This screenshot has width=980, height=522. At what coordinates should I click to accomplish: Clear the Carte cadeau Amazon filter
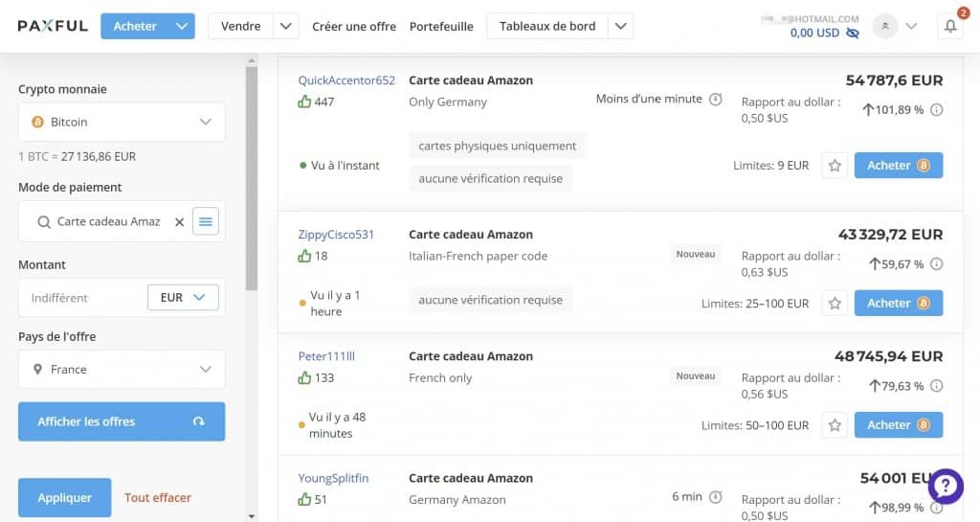tap(179, 222)
